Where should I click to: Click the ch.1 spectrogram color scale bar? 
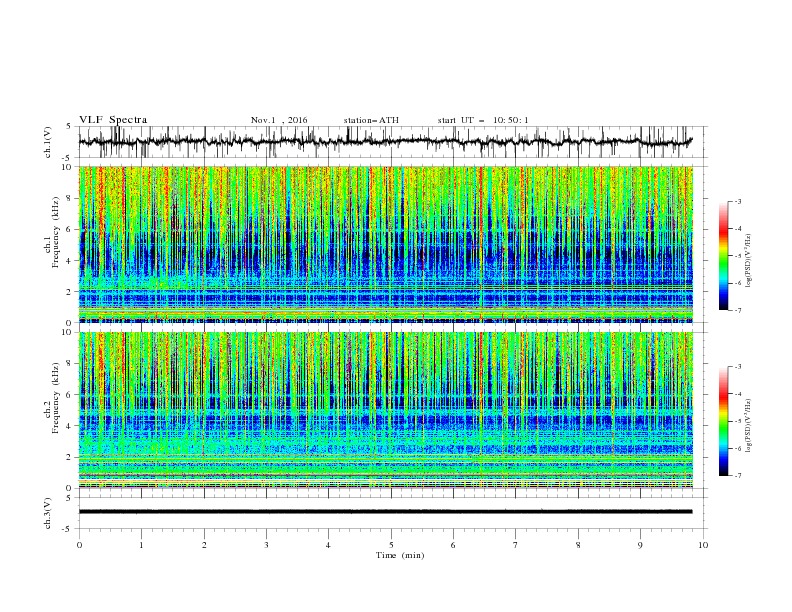[x=723, y=256]
